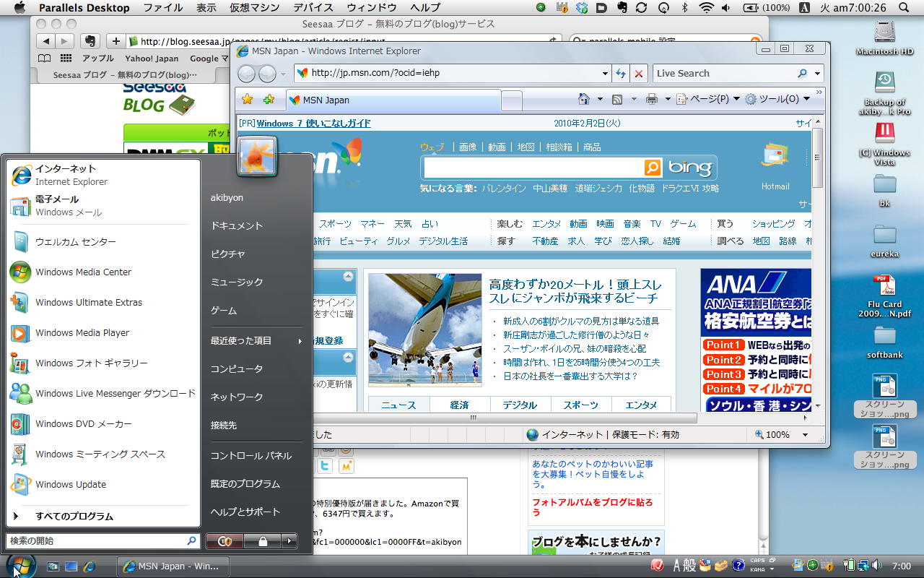Click the IE stop loading X button

(x=638, y=73)
